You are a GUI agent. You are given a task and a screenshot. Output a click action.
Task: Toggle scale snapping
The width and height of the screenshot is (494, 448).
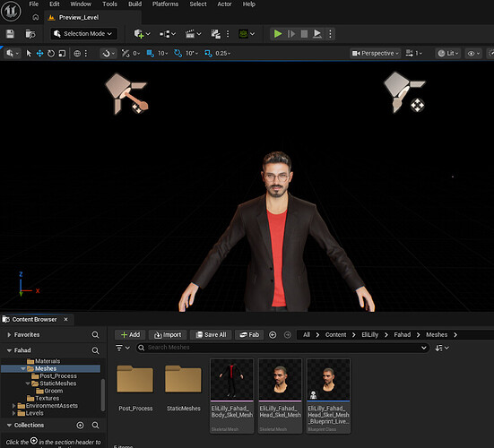[x=208, y=54]
